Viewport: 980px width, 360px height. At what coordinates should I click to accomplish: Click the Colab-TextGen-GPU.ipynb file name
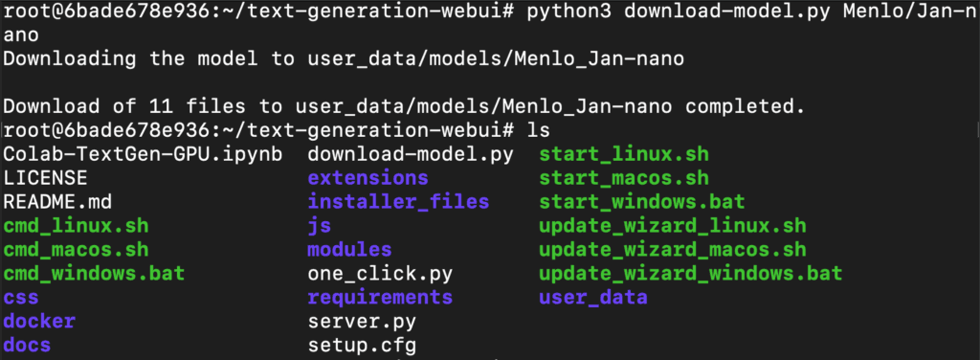[x=143, y=154]
